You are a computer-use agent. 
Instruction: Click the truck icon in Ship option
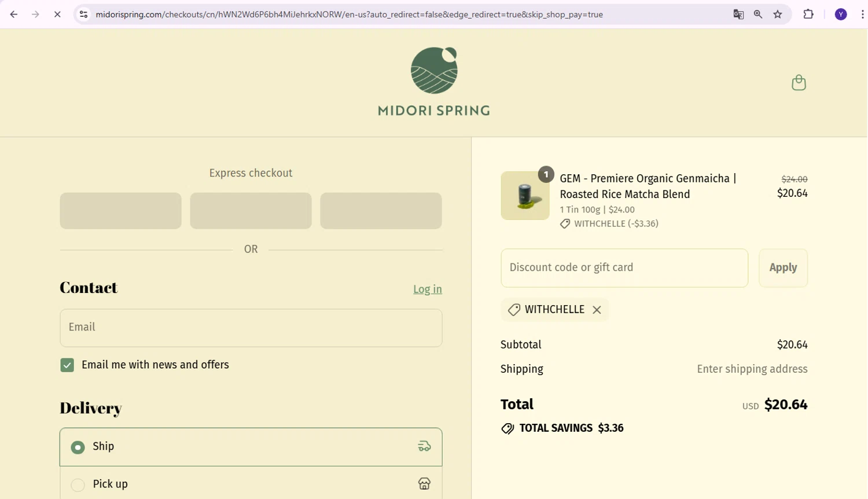[424, 446]
